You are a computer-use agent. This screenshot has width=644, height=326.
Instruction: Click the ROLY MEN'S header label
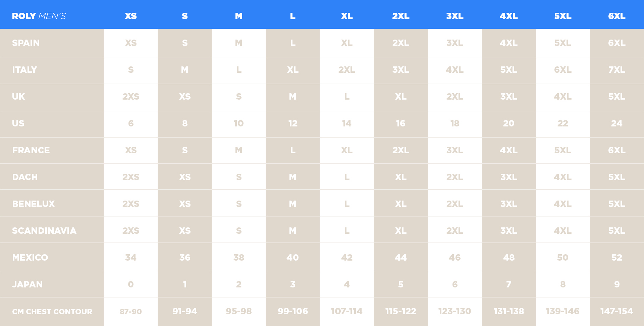39,16
